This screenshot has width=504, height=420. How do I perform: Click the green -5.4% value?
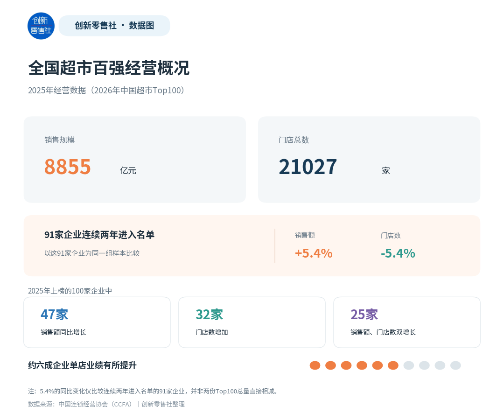pos(398,253)
